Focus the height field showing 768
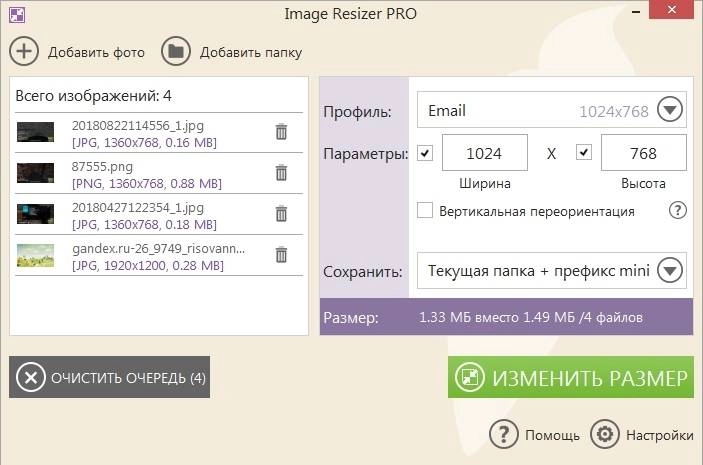Screen dimensions: 703x465 tap(643, 152)
